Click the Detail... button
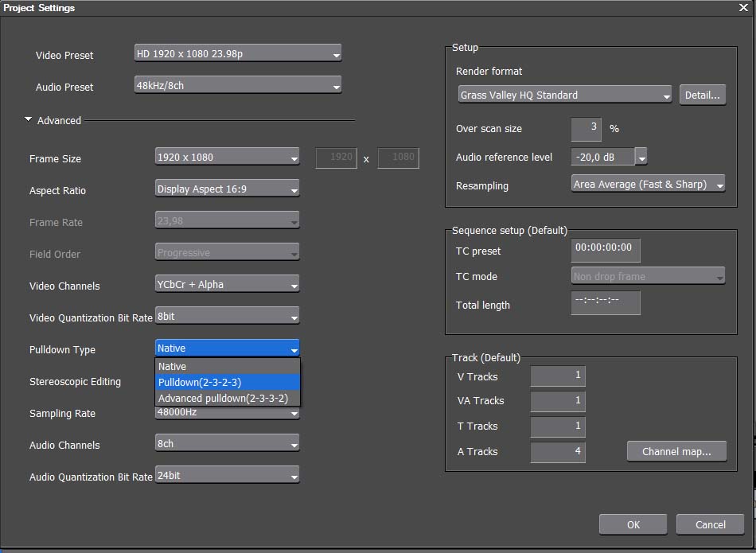Screen dimensions: 756x553 (702, 95)
